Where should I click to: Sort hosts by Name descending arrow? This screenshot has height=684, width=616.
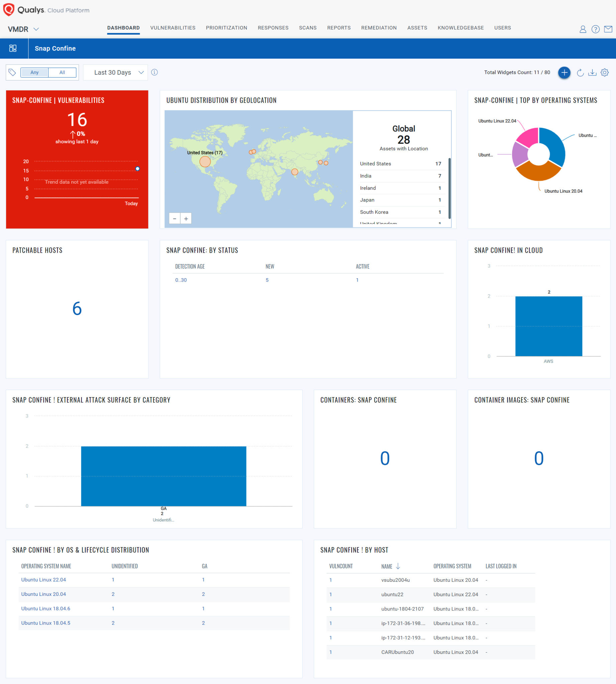[398, 566]
